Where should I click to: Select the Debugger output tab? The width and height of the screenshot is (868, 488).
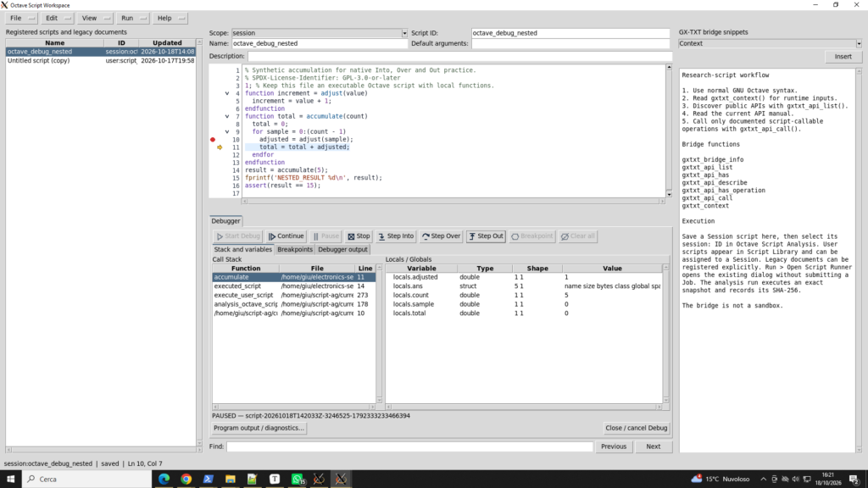[342, 250]
